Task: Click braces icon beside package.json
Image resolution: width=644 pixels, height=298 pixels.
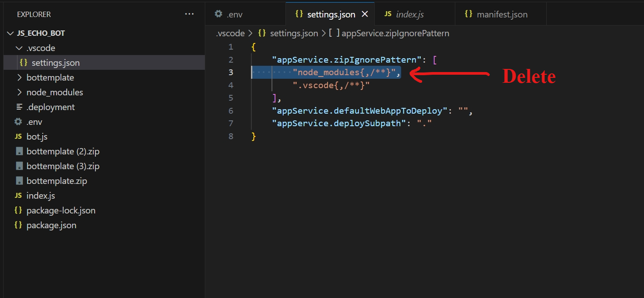Action: pos(18,225)
